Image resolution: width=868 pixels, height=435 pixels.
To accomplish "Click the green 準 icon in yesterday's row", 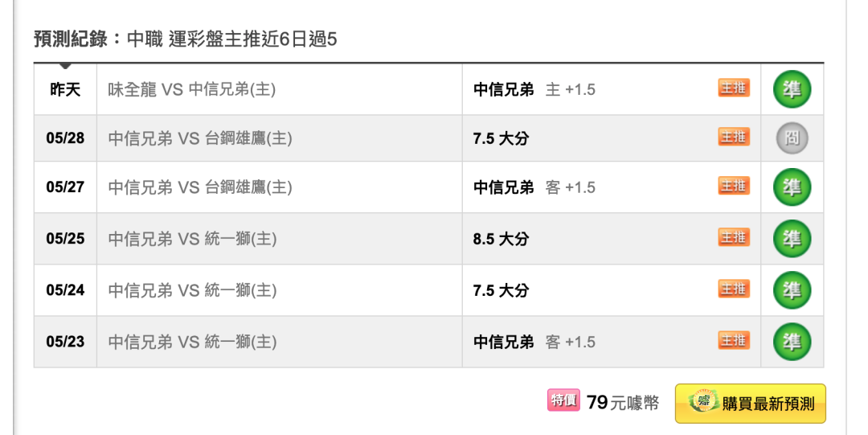I will point(792,89).
